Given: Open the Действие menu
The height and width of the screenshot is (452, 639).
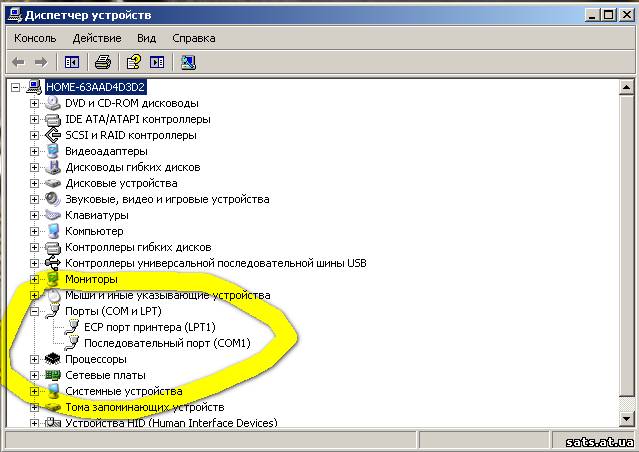Looking at the screenshot, I should 97,38.
